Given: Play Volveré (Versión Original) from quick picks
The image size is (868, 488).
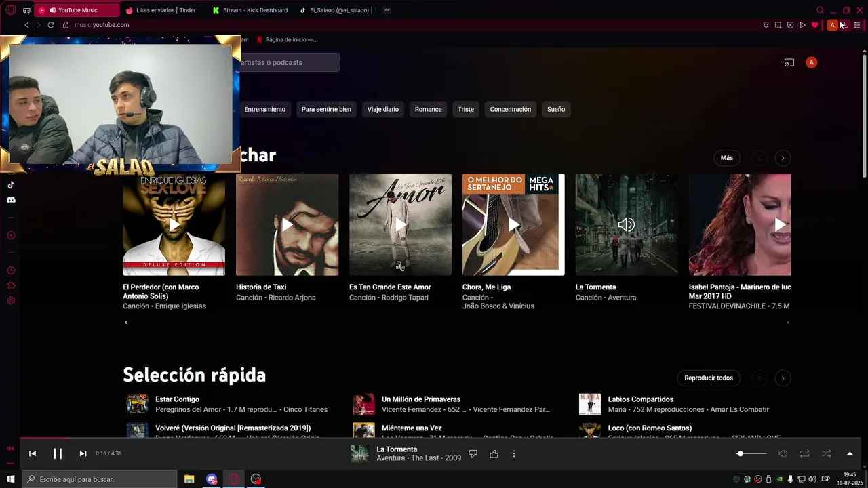Looking at the screenshot, I should [137, 430].
